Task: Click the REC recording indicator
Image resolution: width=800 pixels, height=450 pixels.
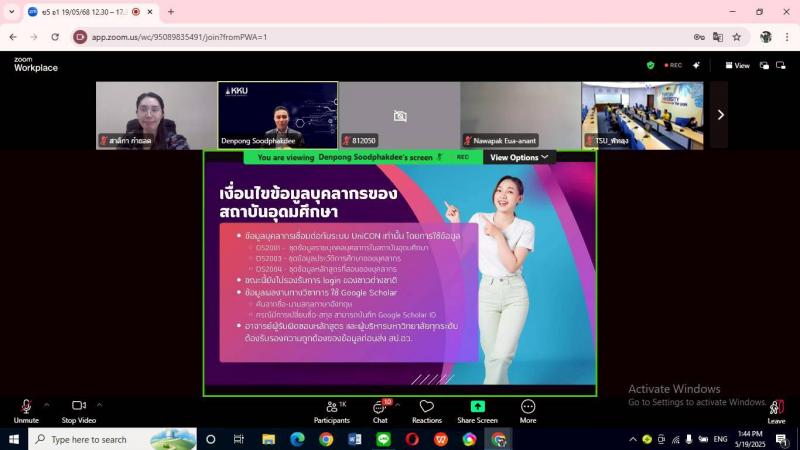Action: (673, 65)
